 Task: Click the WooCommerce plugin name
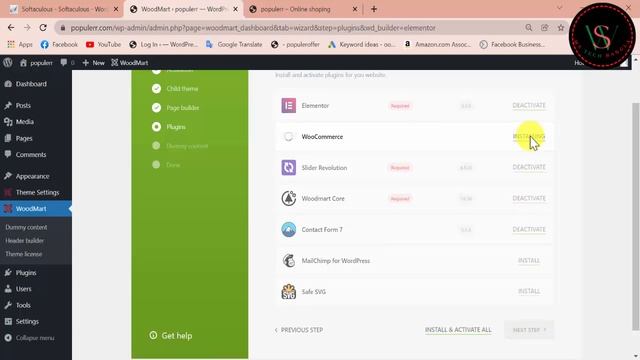(322, 137)
